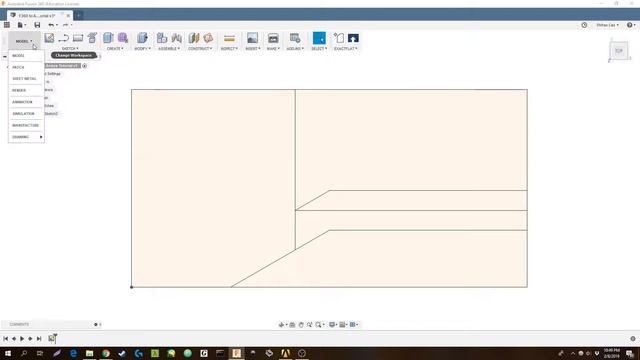Click the ExactFlat first icon
Image resolution: width=640 pixels, height=360 pixels.
pyautogui.click(x=339, y=38)
